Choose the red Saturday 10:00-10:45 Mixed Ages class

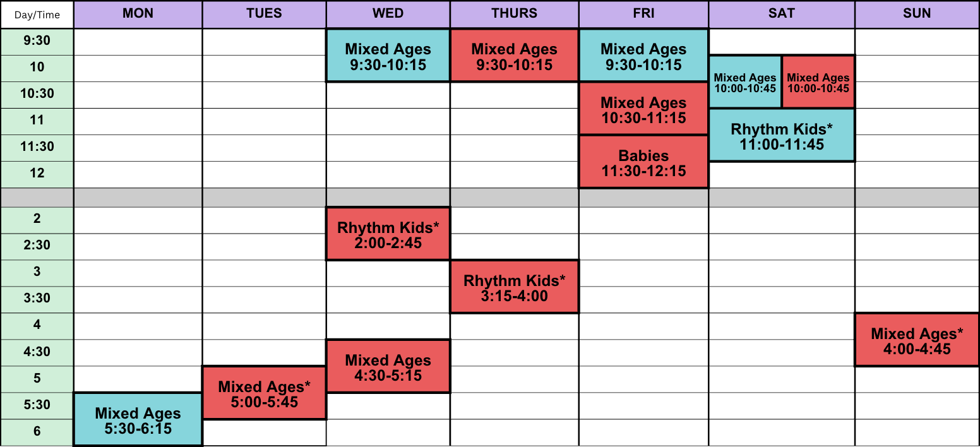pos(818,82)
